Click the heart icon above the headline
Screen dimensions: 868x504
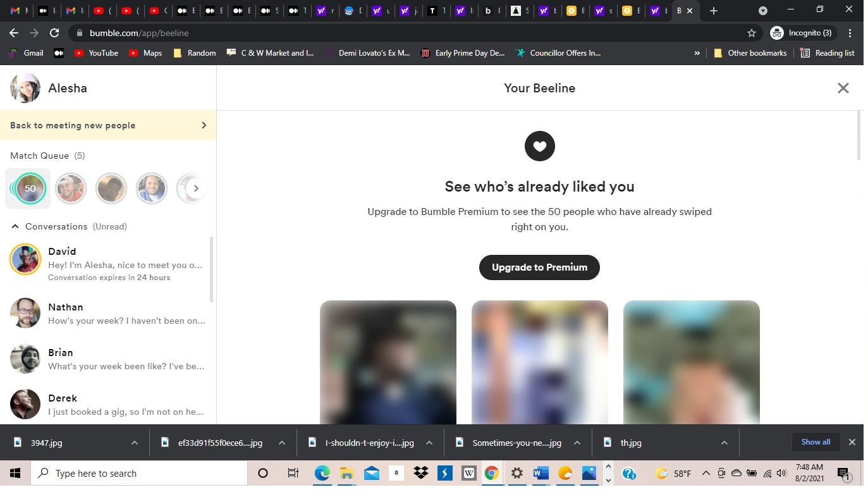coord(539,146)
